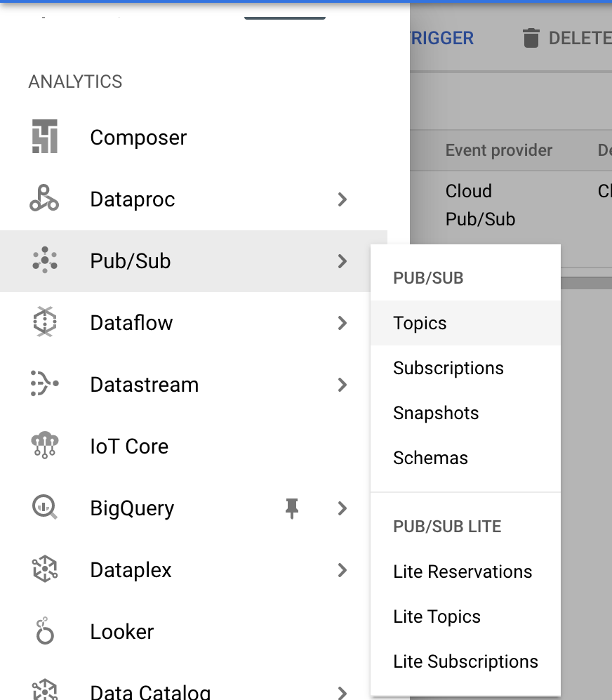Click the Looker product icon

pos(45,630)
